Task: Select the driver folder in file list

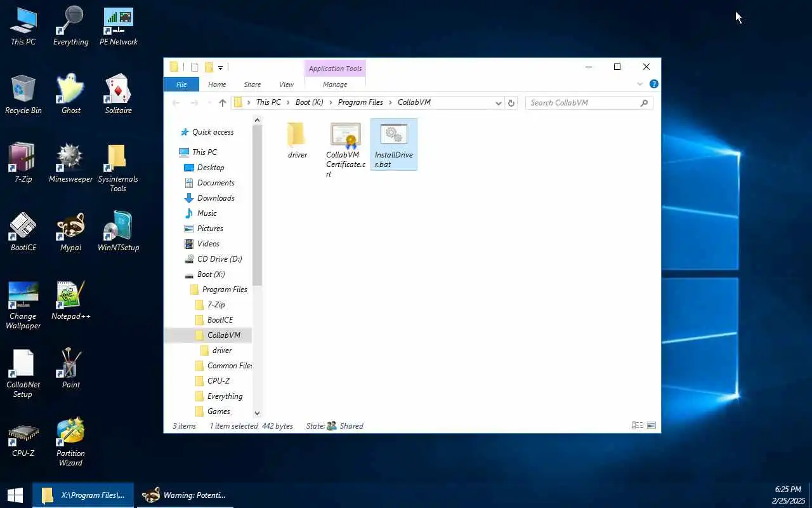Action: tap(297, 140)
